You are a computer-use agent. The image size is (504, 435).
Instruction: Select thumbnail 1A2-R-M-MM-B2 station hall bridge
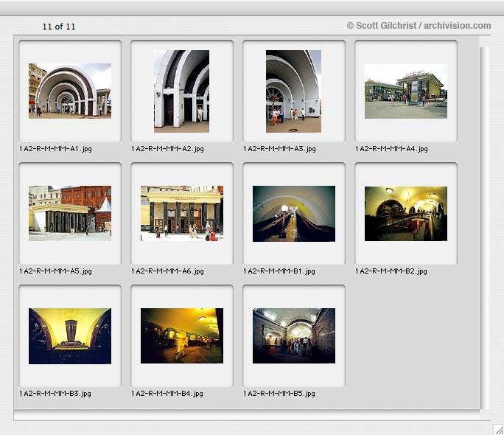(406, 214)
